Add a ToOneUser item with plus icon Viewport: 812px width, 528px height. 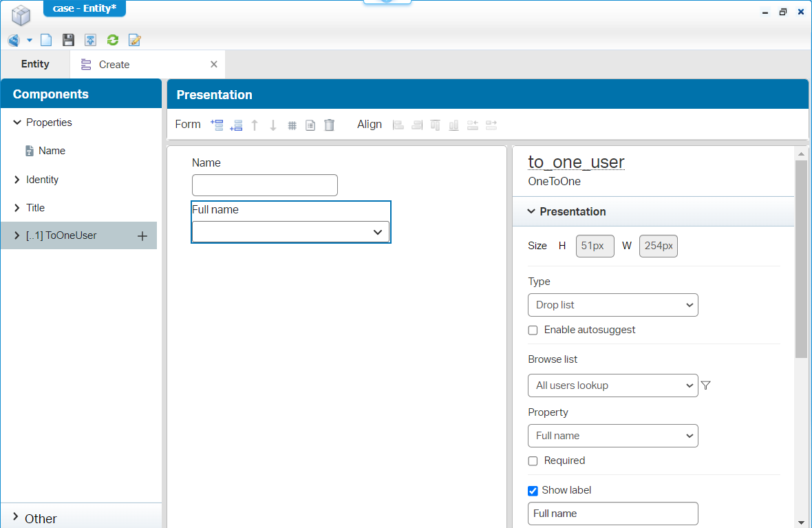pos(142,236)
